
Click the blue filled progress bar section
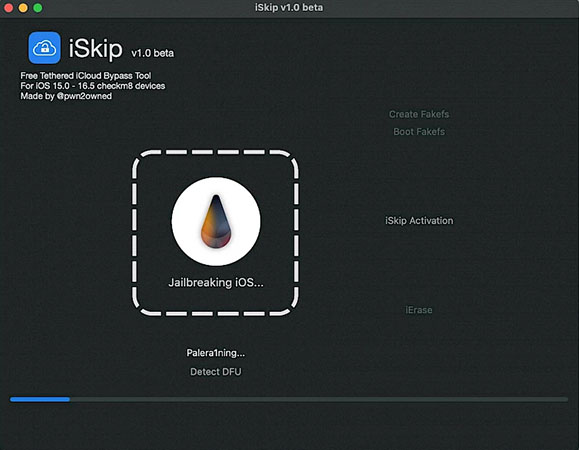point(40,399)
